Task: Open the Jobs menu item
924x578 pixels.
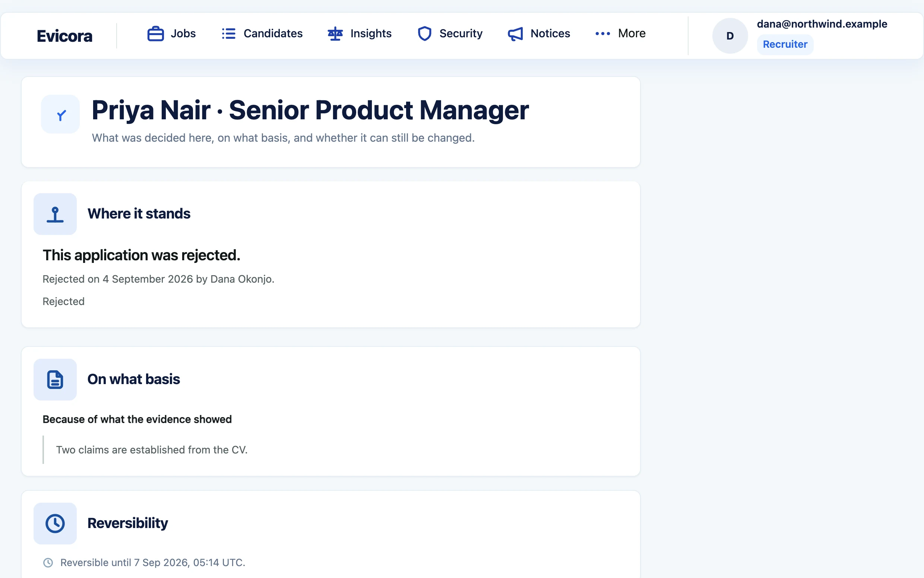Action: click(171, 34)
